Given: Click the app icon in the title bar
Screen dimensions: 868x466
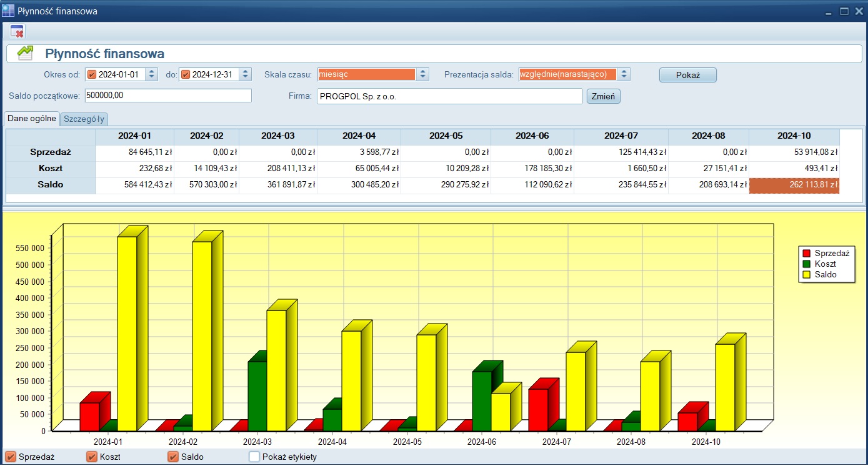Looking at the screenshot, I should [x=8, y=11].
